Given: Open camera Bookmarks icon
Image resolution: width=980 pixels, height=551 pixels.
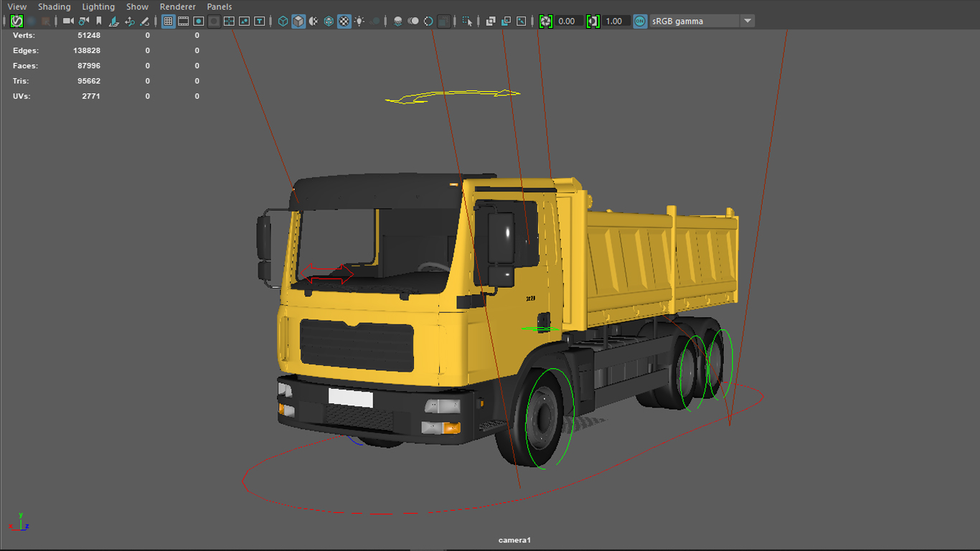Looking at the screenshot, I should 99,21.
